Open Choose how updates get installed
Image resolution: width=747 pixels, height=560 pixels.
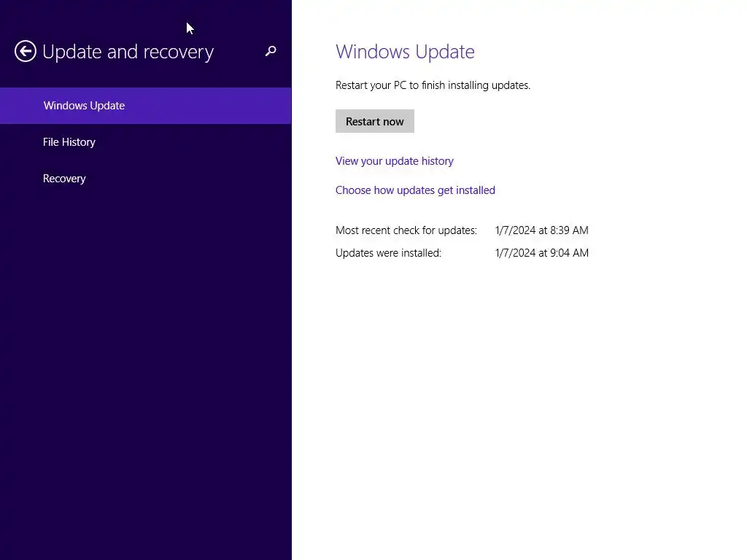point(415,190)
